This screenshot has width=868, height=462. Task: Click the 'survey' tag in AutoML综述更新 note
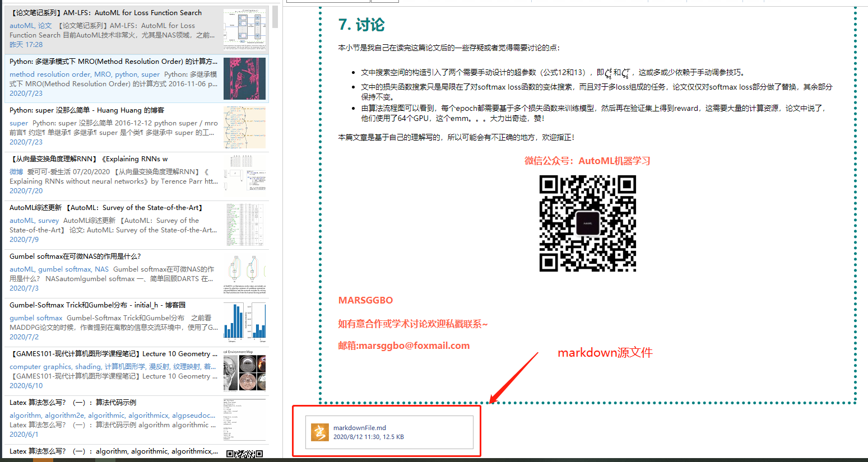(49, 221)
